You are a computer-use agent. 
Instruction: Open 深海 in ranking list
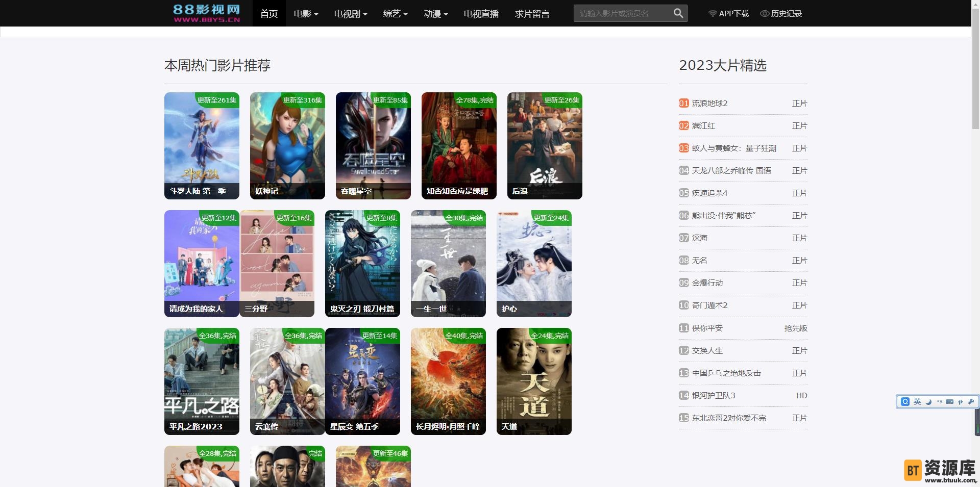click(699, 238)
